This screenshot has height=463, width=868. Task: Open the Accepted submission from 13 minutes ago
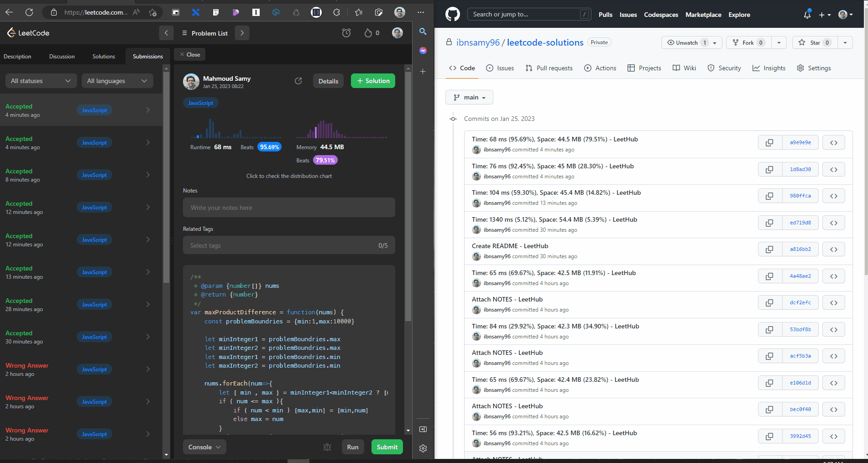point(81,272)
